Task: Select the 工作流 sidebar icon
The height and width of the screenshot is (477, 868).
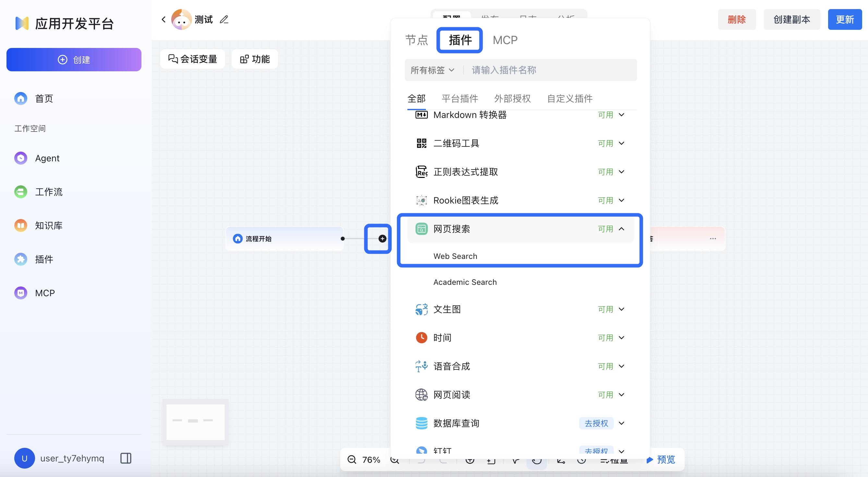Action: click(20, 192)
